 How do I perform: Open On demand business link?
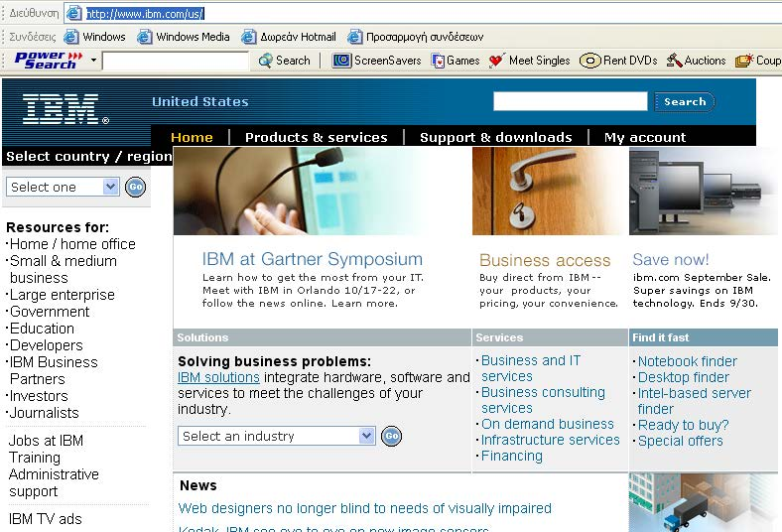pyautogui.click(x=547, y=424)
